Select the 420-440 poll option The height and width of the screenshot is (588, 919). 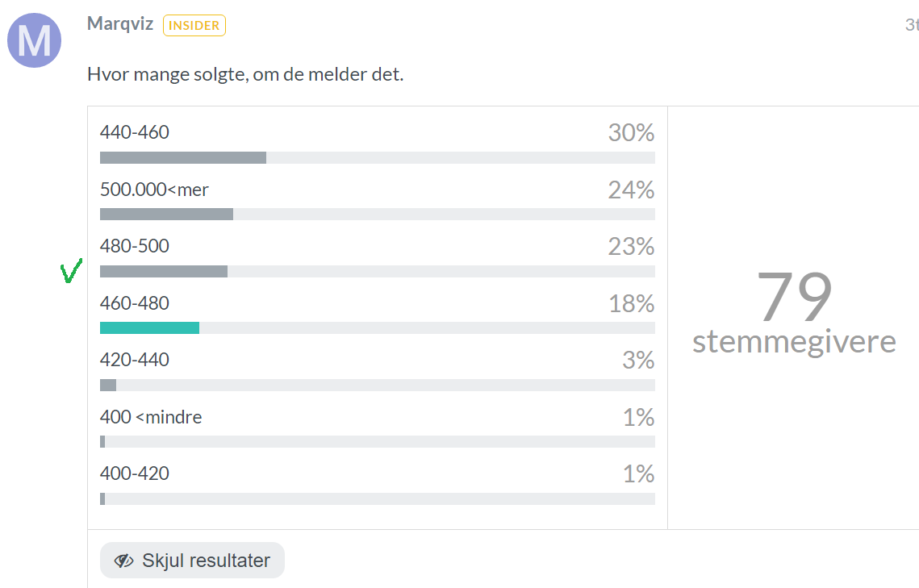(x=378, y=370)
